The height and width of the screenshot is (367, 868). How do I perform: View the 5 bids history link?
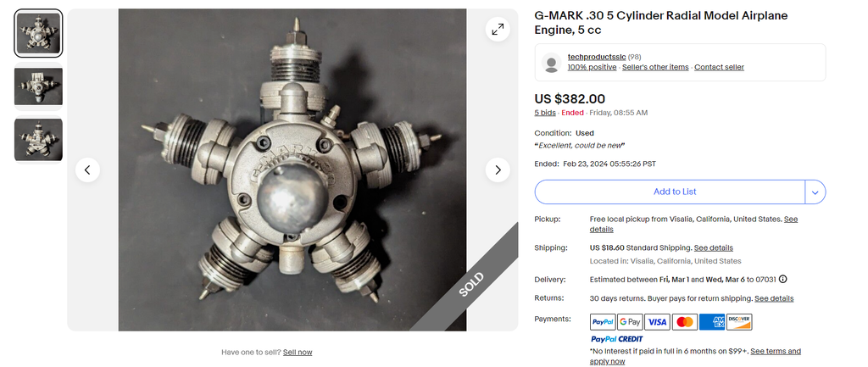545,113
